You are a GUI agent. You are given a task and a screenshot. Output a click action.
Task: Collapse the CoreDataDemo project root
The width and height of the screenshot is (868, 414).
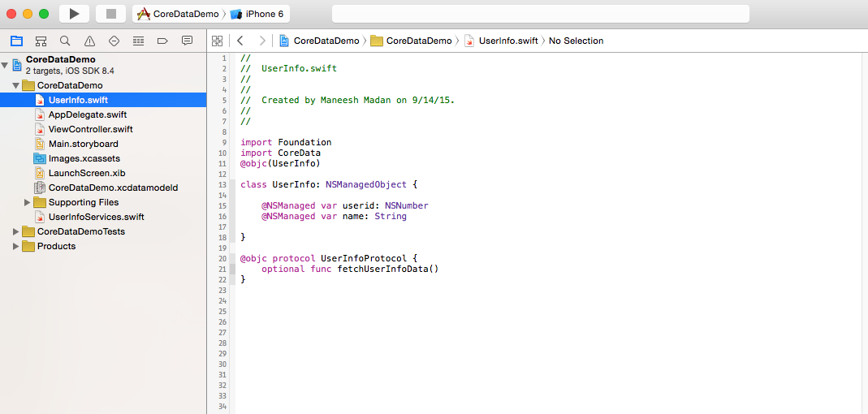[x=5, y=65]
